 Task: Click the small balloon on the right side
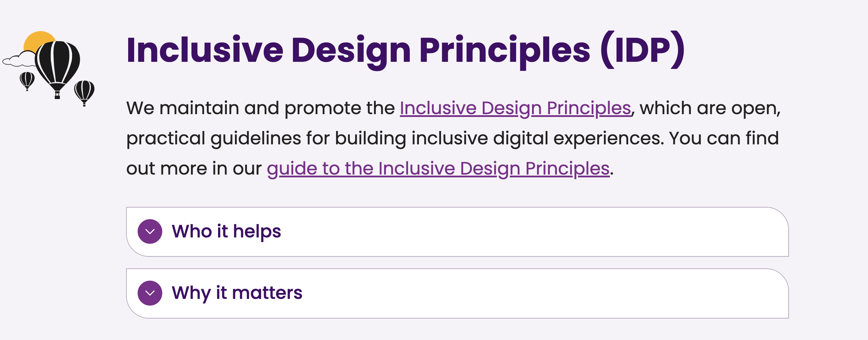click(x=84, y=90)
